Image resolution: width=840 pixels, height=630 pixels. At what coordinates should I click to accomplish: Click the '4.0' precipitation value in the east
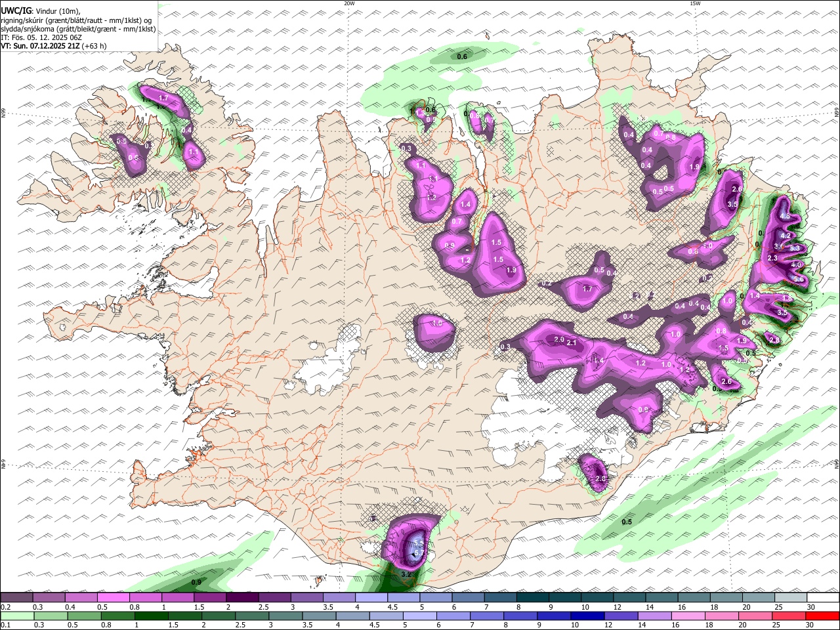click(797, 264)
